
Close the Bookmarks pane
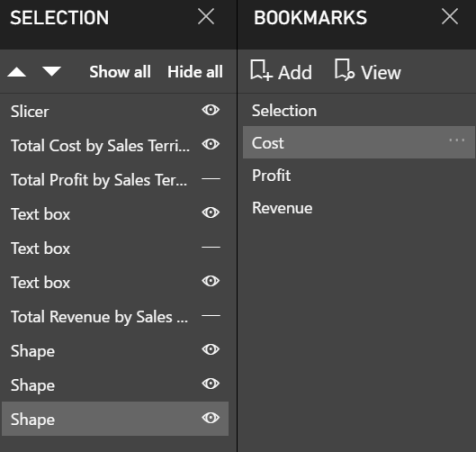pyautogui.click(x=450, y=17)
